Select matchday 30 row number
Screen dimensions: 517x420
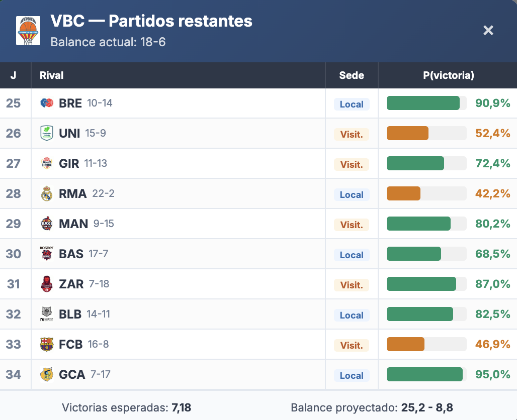[x=14, y=254]
